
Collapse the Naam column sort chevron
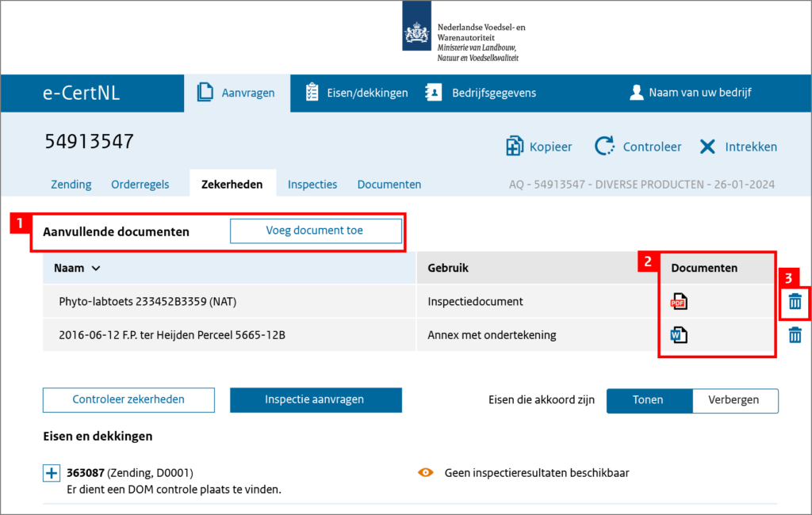point(94,268)
